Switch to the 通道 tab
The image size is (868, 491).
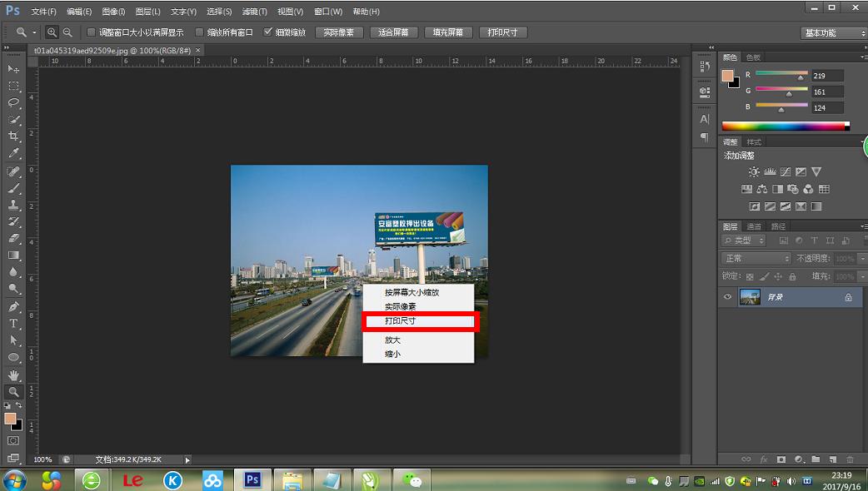coord(754,226)
